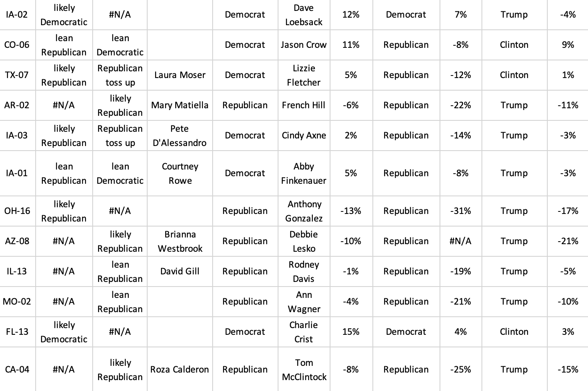Select the Tom McClintock cell
The width and height of the screenshot is (588, 391).
click(x=304, y=370)
